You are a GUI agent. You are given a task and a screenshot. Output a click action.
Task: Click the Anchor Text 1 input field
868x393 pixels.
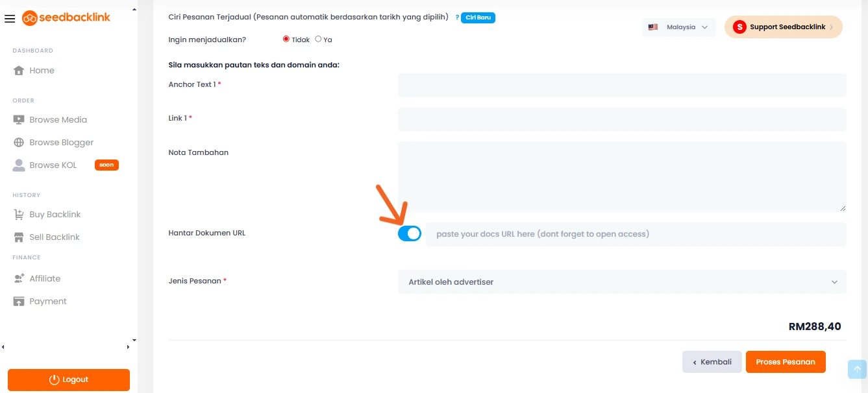[621, 85]
